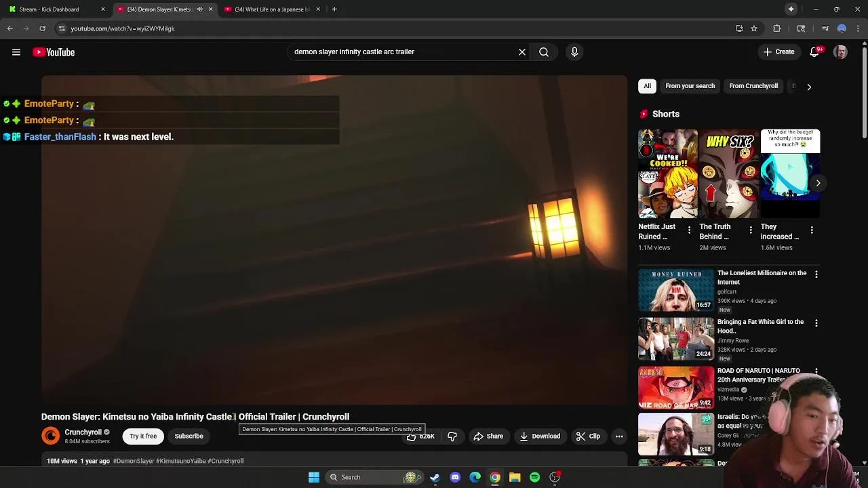Start voice search with microphone icon
868x488 pixels.
(574, 52)
